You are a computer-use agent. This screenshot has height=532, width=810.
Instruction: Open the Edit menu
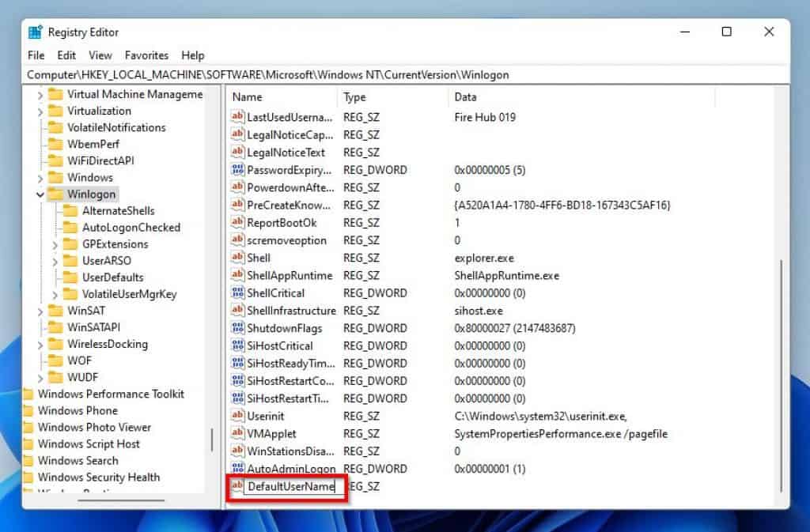click(x=66, y=55)
